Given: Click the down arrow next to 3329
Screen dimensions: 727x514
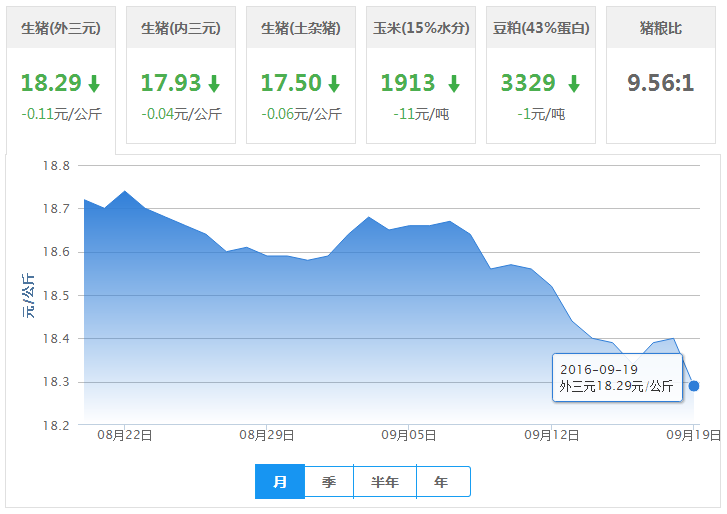Looking at the screenshot, I should pyautogui.click(x=574, y=84).
